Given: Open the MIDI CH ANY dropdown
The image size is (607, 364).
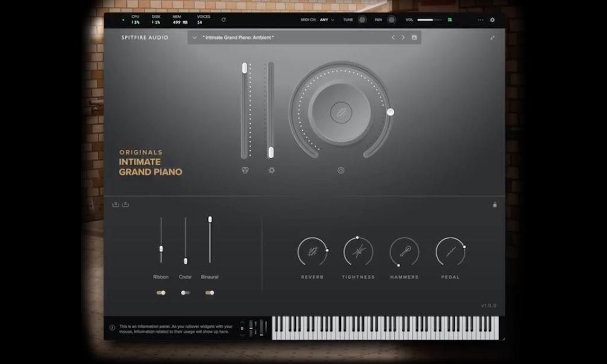Looking at the screenshot, I should [x=327, y=20].
